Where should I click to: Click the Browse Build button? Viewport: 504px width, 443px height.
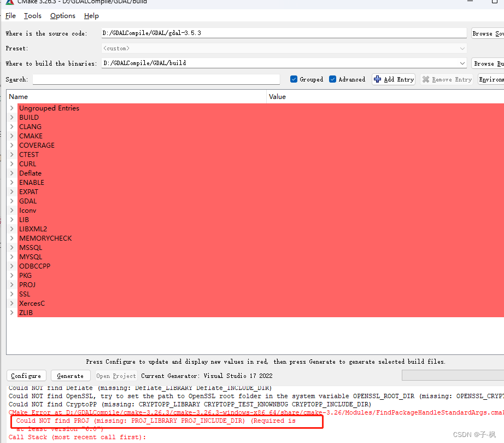tap(488, 63)
